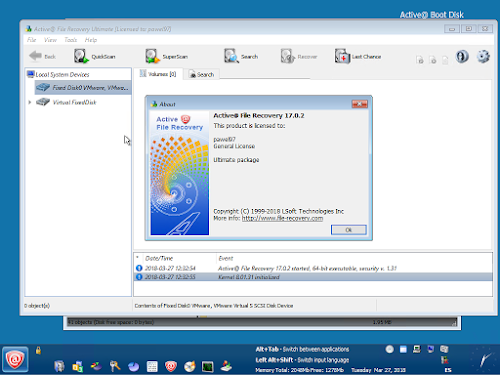Click the second small document icon in toolbar

coord(433,60)
